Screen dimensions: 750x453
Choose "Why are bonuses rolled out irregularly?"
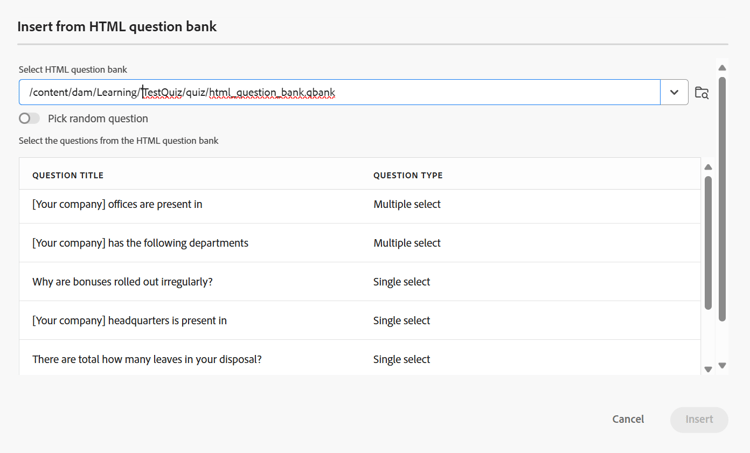(122, 282)
